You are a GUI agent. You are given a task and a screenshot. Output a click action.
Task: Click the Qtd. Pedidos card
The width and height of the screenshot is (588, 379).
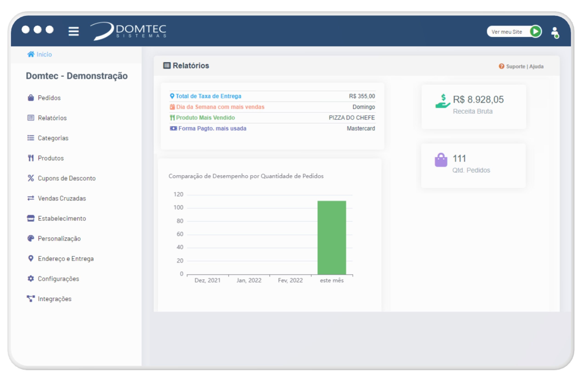pyautogui.click(x=473, y=165)
